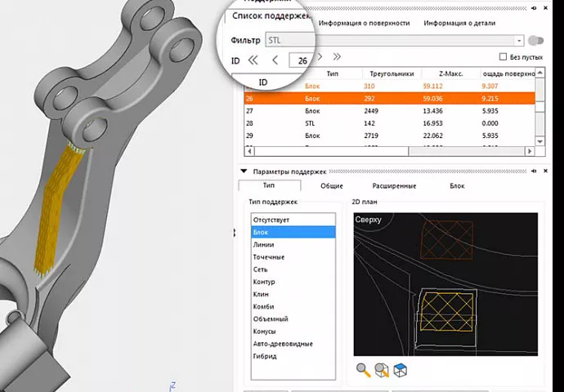Click the Z-Макс. value 22.062

[432, 136]
